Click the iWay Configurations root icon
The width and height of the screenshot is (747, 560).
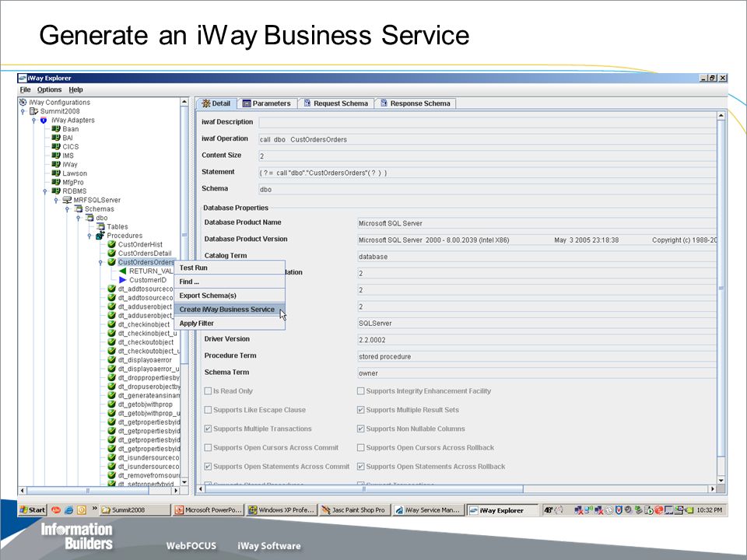pyautogui.click(x=23, y=102)
